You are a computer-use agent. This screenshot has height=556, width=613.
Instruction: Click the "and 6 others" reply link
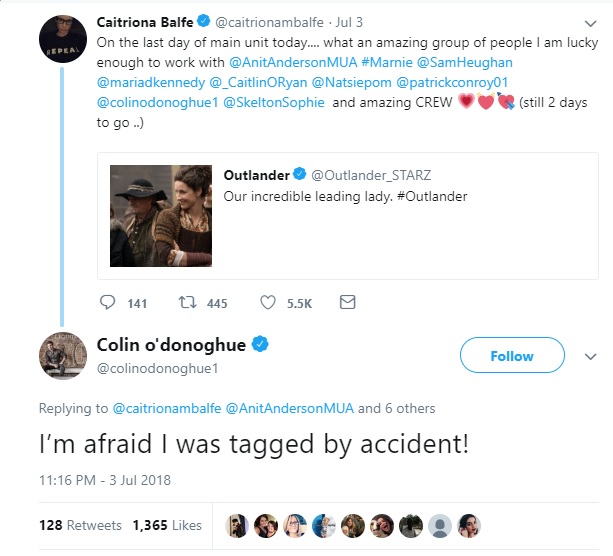pyautogui.click(x=397, y=408)
